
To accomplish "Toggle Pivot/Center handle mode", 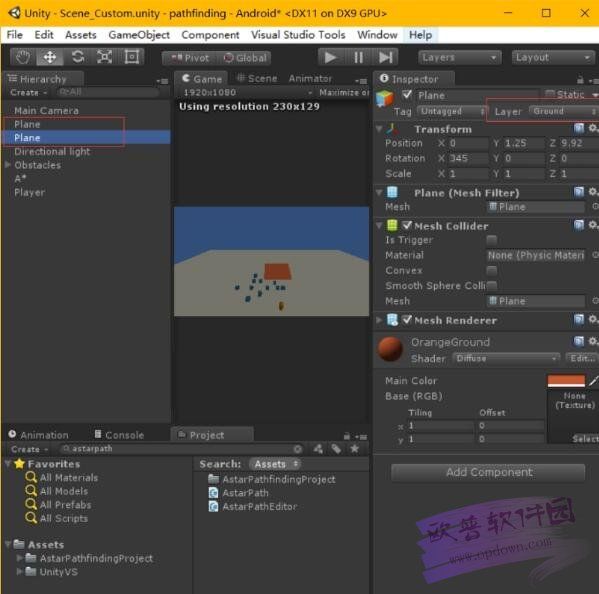I will [189, 58].
